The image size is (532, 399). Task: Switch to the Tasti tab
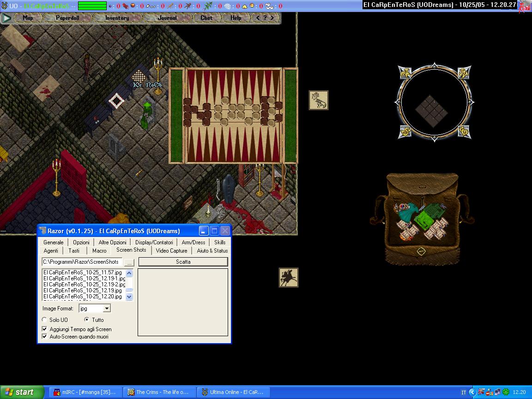[74, 251]
